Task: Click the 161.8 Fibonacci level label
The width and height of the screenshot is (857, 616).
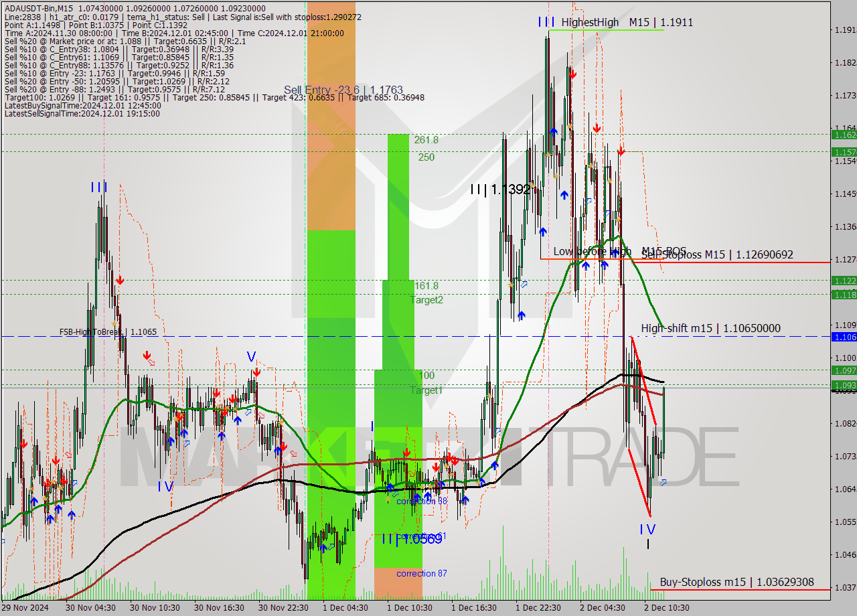Action: pyautogui.click(x=426, y=285)
